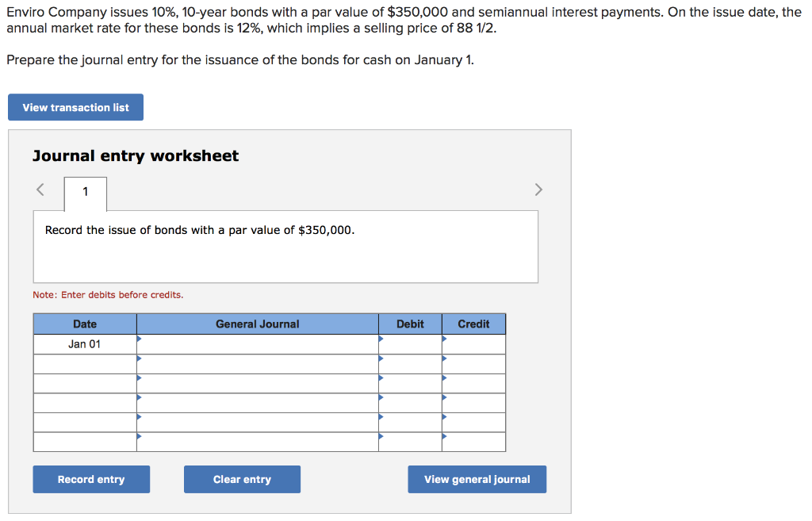812x521 pixels.
Task: Click Debit field in fifth row
Action: [x=410, y=423]
